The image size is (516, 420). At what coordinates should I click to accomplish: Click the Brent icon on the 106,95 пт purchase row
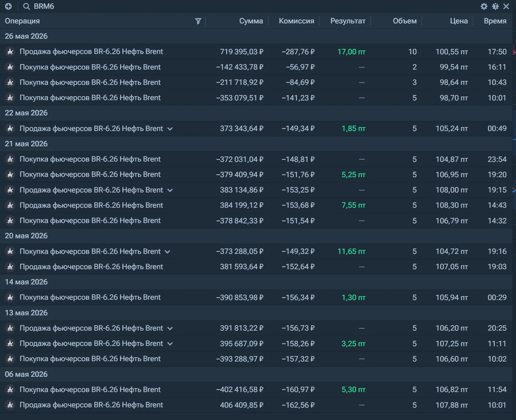(x=10, y=175)
